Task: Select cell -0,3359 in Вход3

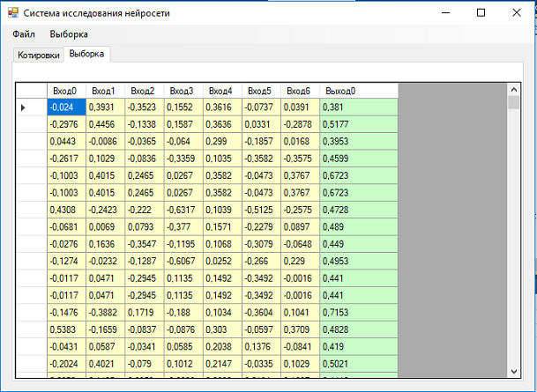Action: click(x=183, y=159)
